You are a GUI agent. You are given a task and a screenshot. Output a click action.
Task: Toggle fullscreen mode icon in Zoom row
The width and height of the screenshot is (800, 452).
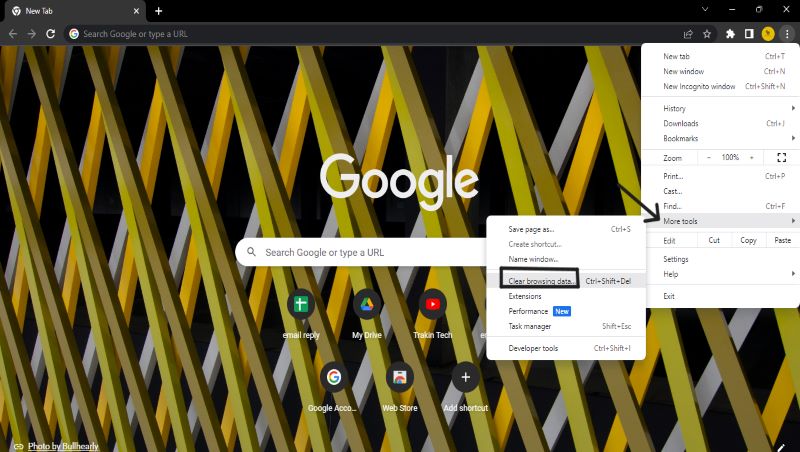point(782,158)
